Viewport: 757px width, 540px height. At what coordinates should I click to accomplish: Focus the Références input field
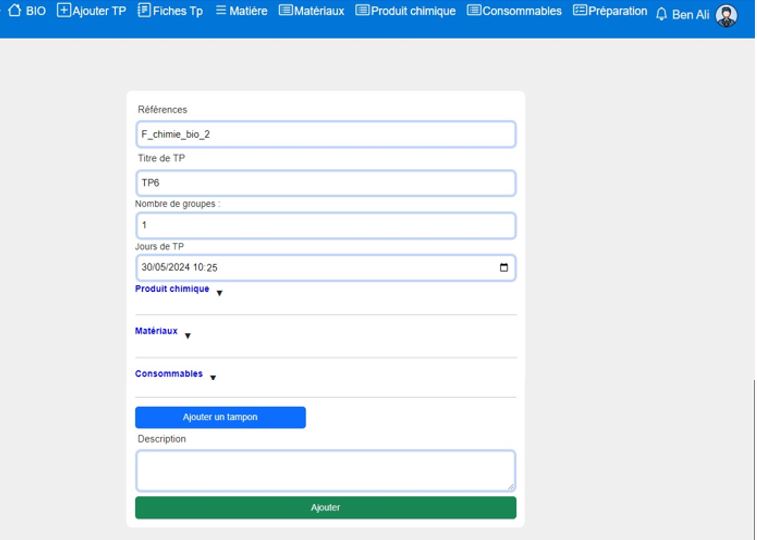(x=325, y=134)
